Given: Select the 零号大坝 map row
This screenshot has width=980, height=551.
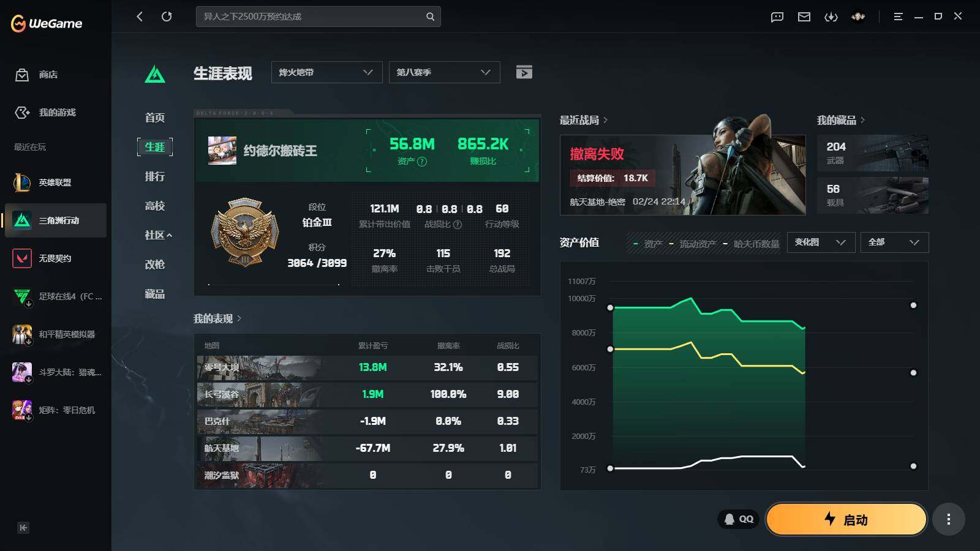Looking at the screenshot, I should click(x=367, y=367).
